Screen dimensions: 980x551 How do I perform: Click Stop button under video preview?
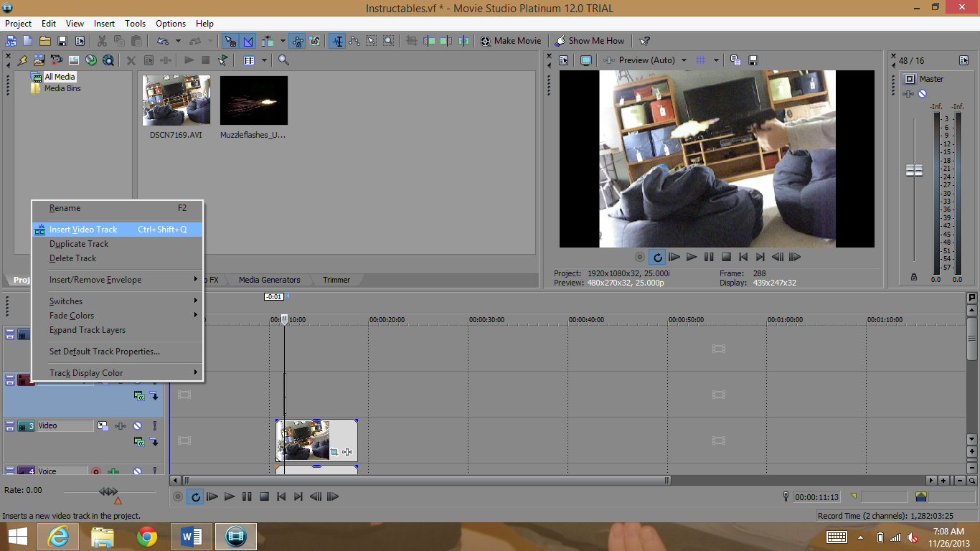726,257
